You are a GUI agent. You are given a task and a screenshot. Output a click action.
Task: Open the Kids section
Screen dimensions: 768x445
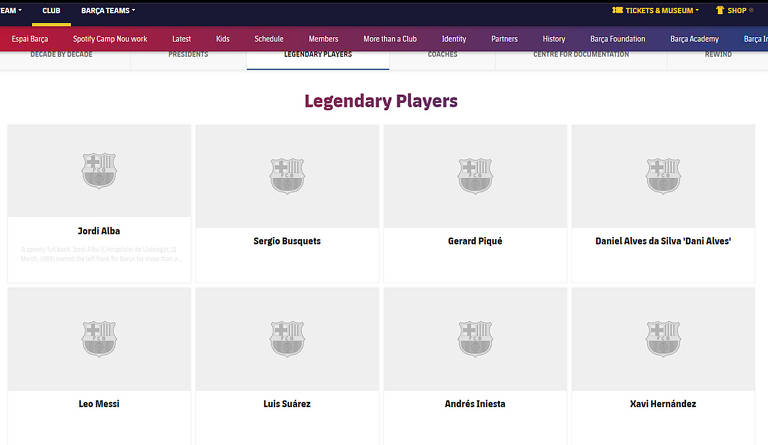tap(222, 39)
